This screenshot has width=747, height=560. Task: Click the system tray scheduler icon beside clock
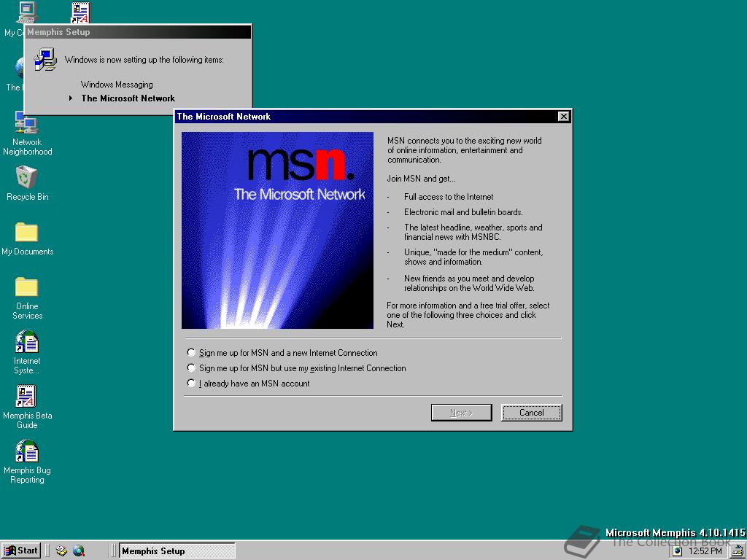[x=678, y=551]
